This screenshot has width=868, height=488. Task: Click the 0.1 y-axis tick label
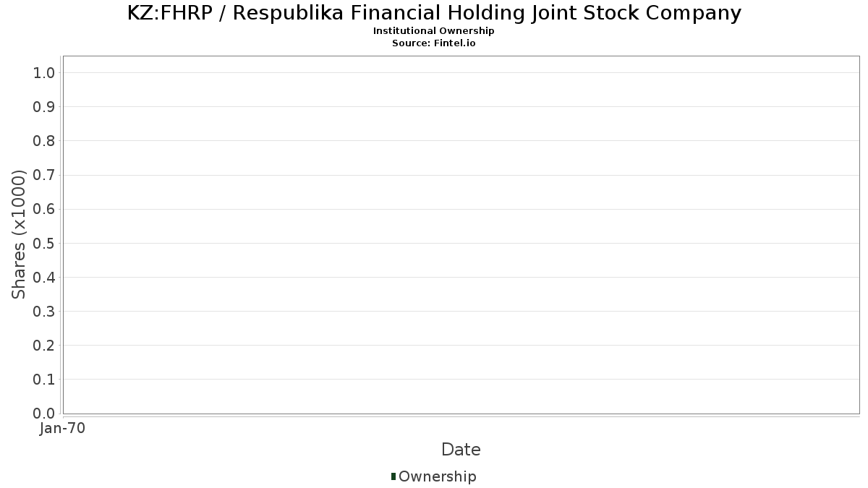coord(44,380)
